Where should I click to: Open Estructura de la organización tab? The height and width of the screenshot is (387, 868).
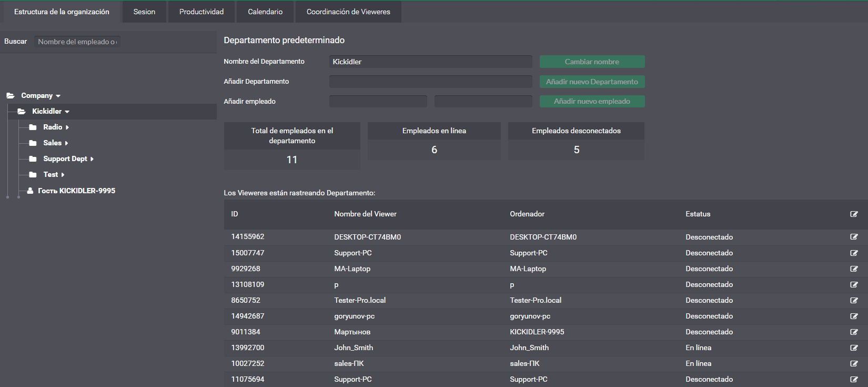[x=62, y=12]
